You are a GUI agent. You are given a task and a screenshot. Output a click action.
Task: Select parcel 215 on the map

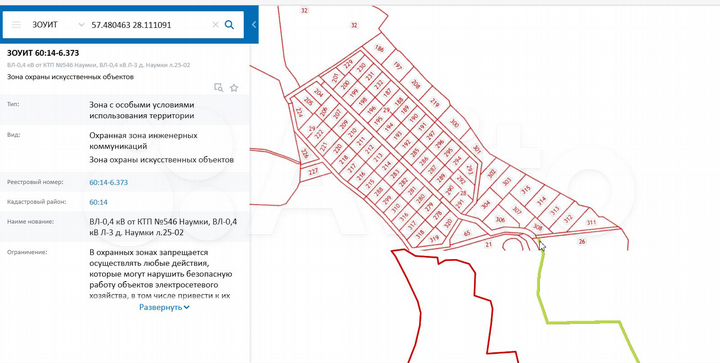click(x=370, y=183)
